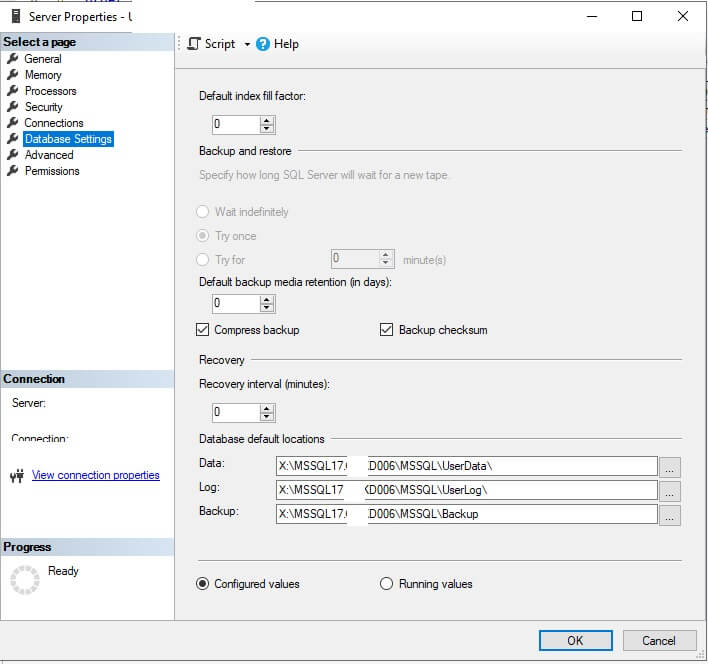Click OK to apply server properties
The height and width of the screenshot is (664, 708).
[x=575, y=640]
